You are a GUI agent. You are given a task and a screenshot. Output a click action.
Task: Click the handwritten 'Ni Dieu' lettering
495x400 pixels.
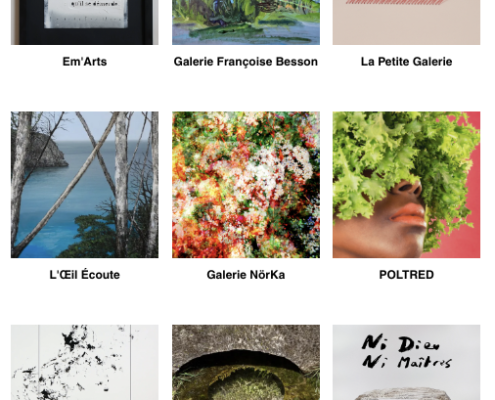(x=400, y=343)
